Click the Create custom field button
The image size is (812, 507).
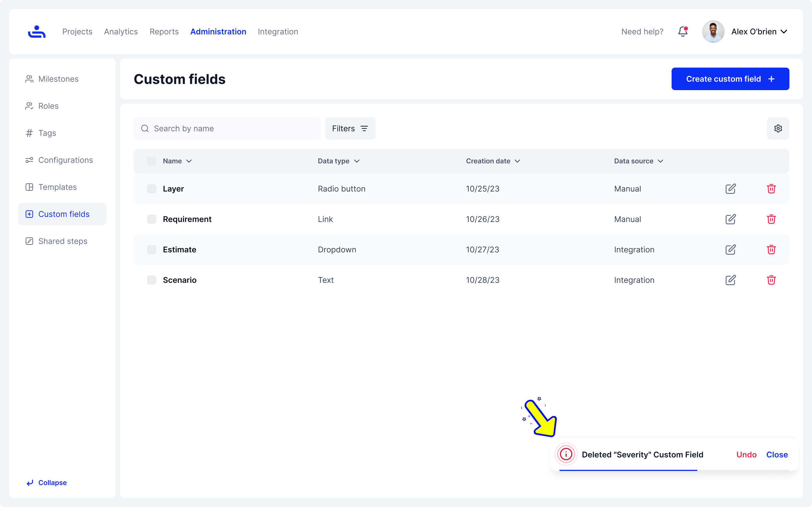pos(730,79)
